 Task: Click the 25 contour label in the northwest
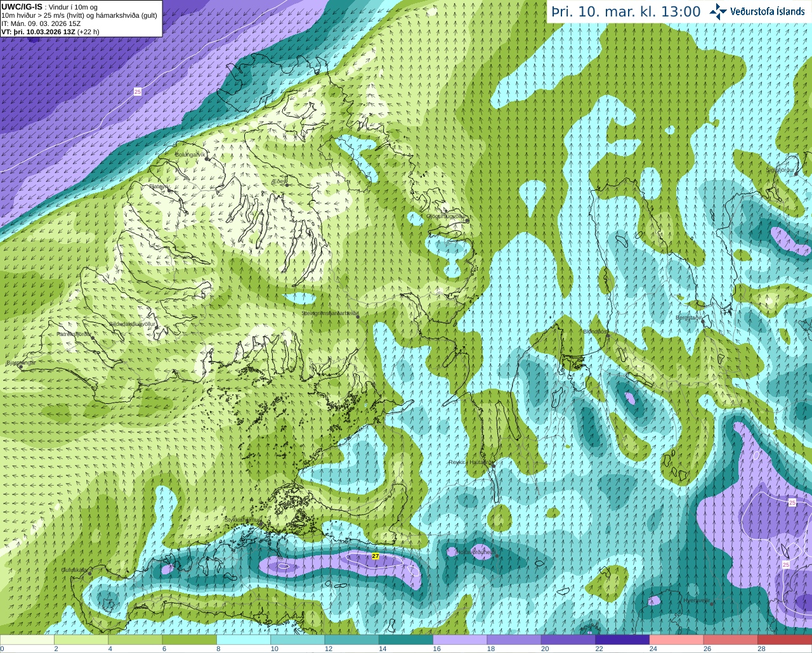pos(138,92)
